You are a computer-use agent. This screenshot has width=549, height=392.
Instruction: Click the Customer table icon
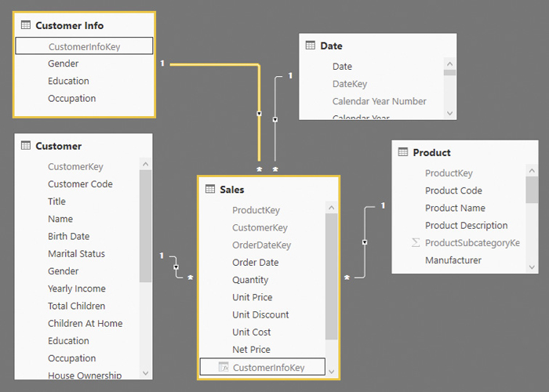(26, 145)
